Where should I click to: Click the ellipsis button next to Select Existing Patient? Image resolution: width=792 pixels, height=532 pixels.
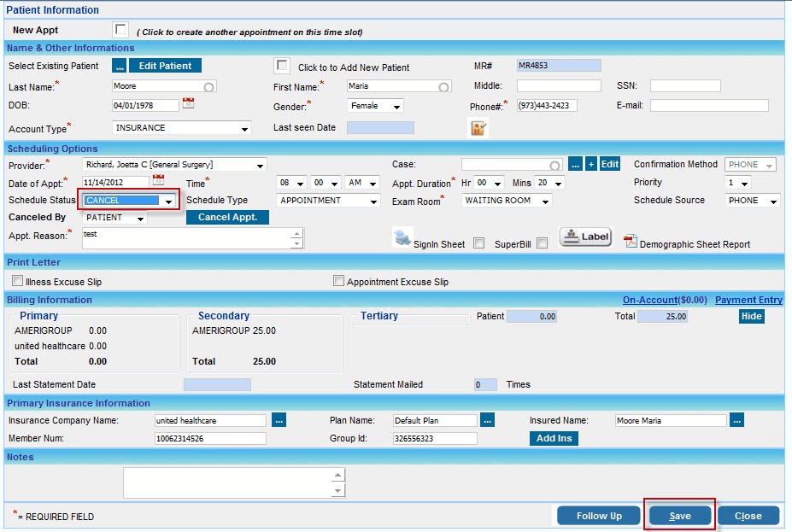coord(120,66)
